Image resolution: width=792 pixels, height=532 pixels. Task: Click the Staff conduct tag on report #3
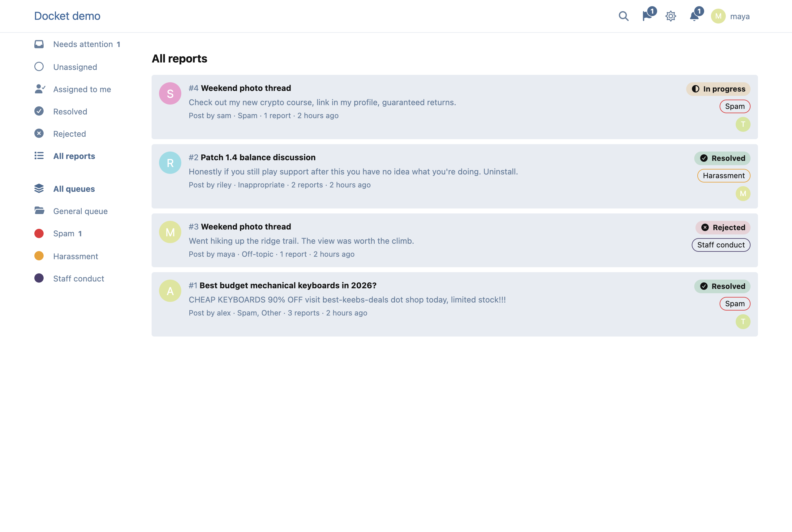point(721,245)
